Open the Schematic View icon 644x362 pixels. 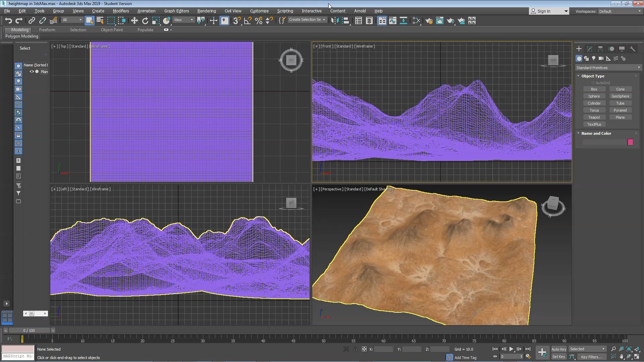[x=403, y=21]
